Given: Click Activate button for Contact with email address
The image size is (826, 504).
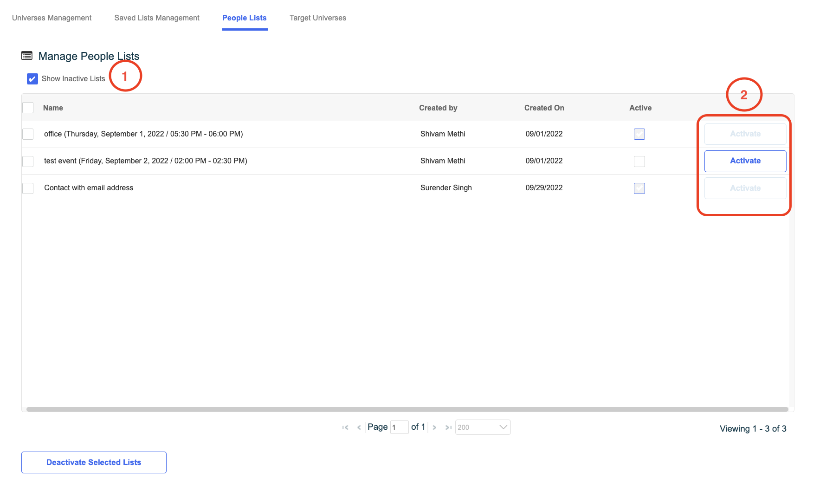Looking at the screenshot, I should coord(745,188).
